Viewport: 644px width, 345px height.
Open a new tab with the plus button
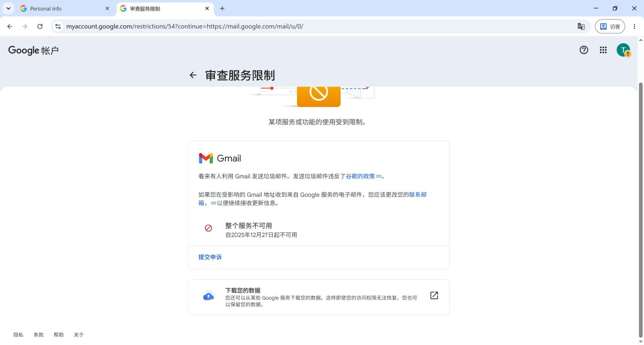coord(222,9)
